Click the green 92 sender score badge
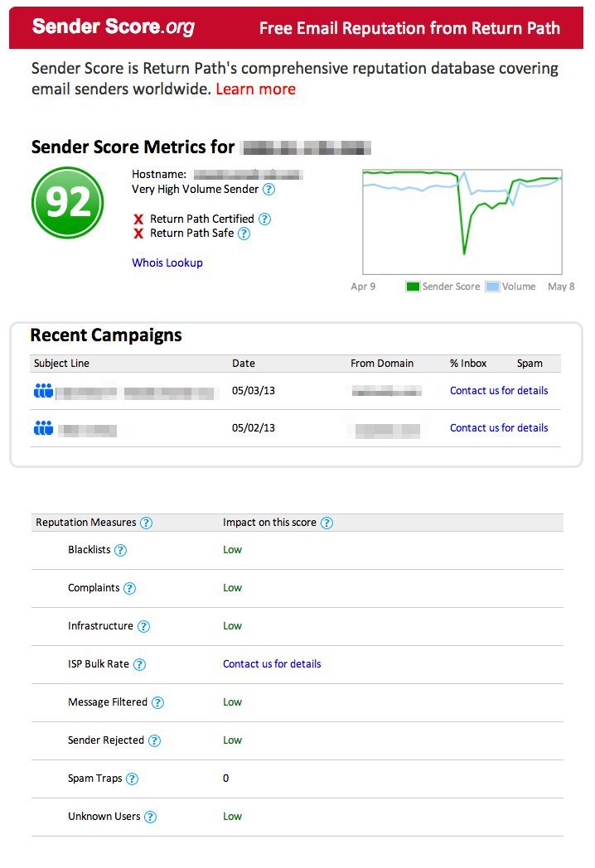This screenshot has height=868, width=595. coord(68,203)
